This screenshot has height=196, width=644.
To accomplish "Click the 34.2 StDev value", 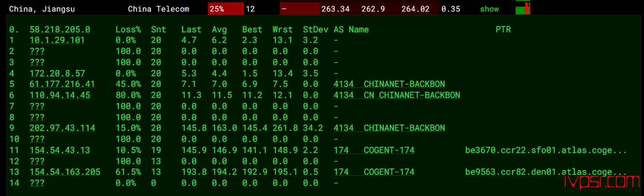I will click(x=313, y=128).
